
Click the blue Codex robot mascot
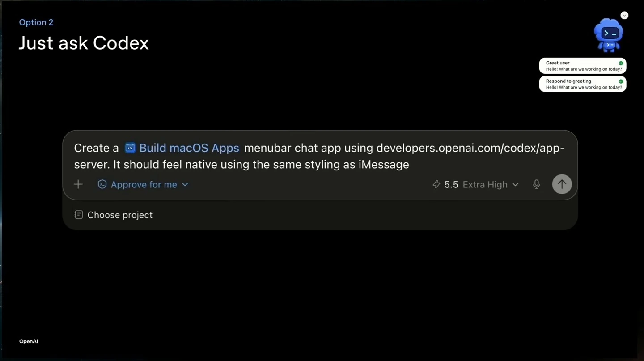click(608, 35)
